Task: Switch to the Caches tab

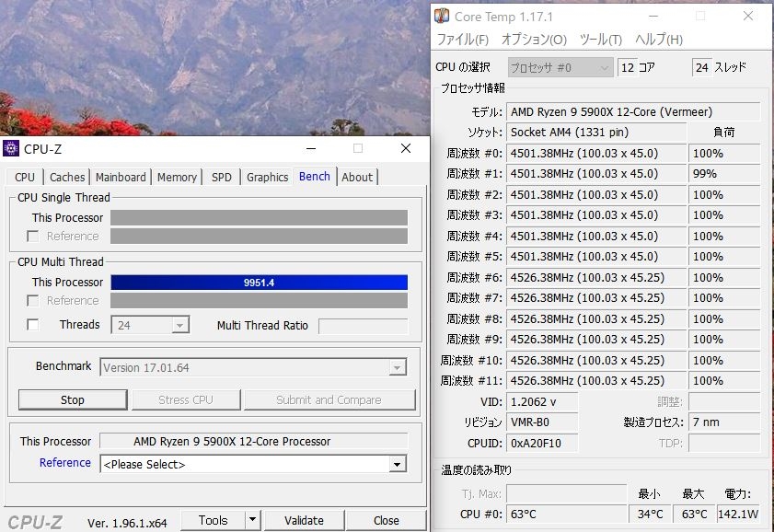Action: [x=67, y=177]
